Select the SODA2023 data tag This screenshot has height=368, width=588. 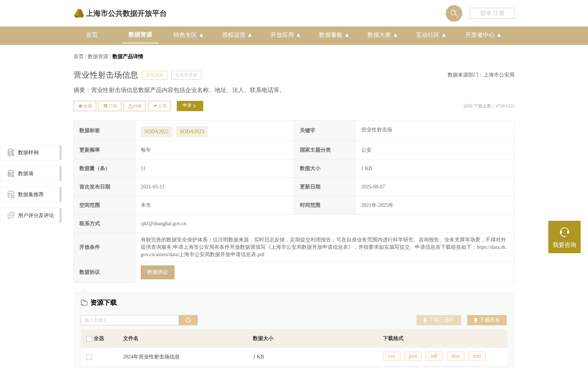pyautogui.click(x=192, y=132)
